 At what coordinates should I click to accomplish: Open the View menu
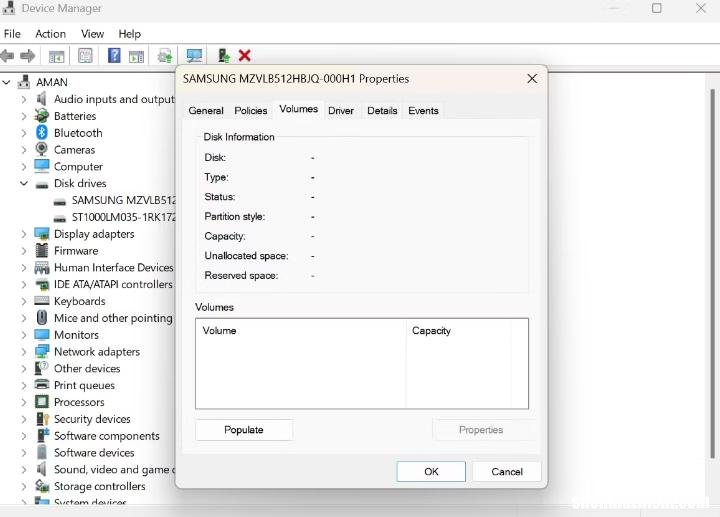click(92, 34)
